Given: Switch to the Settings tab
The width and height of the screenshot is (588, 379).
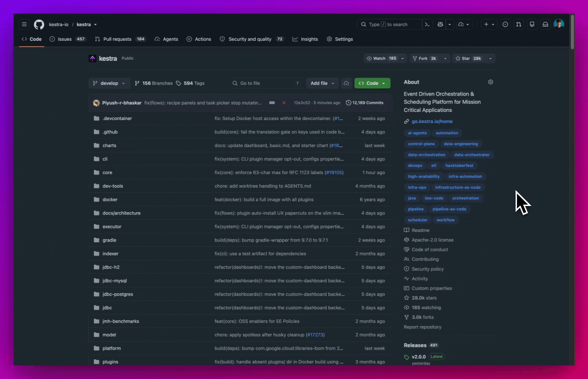Looking at the screenshot, I should pos(340,39).
